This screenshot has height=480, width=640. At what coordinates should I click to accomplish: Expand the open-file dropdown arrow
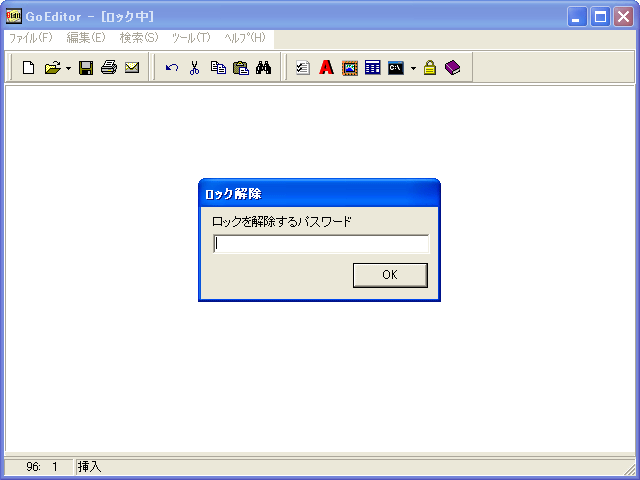(x=68, y=68)
